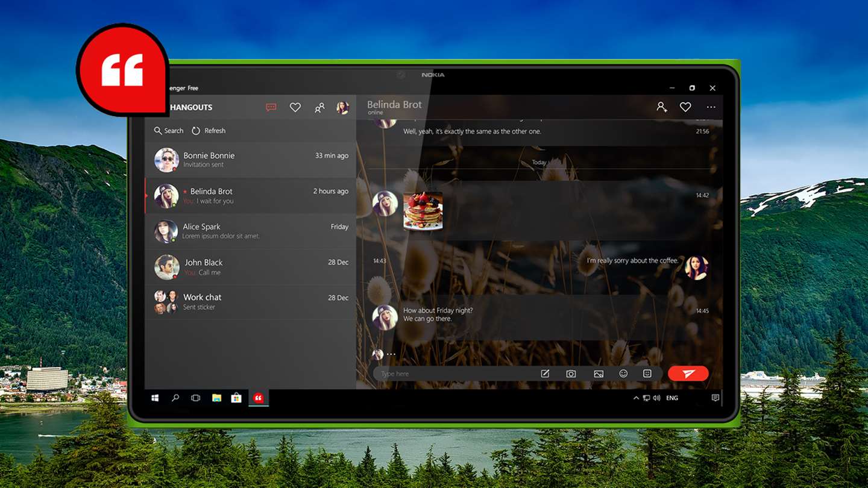This screenshot has height=488, width=868.
Task: Click 'Well, yeah, it's exactly the same' message
Action: coord(472,131)
